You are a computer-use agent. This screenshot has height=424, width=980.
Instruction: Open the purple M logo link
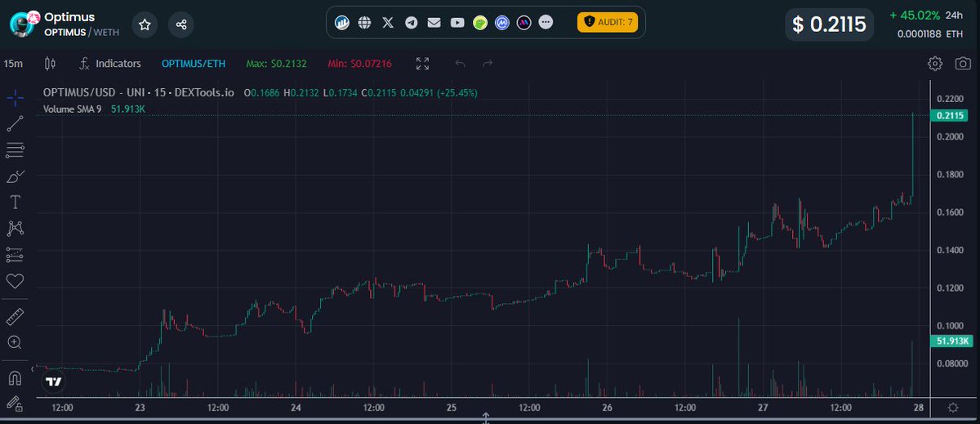pos(524,23)
